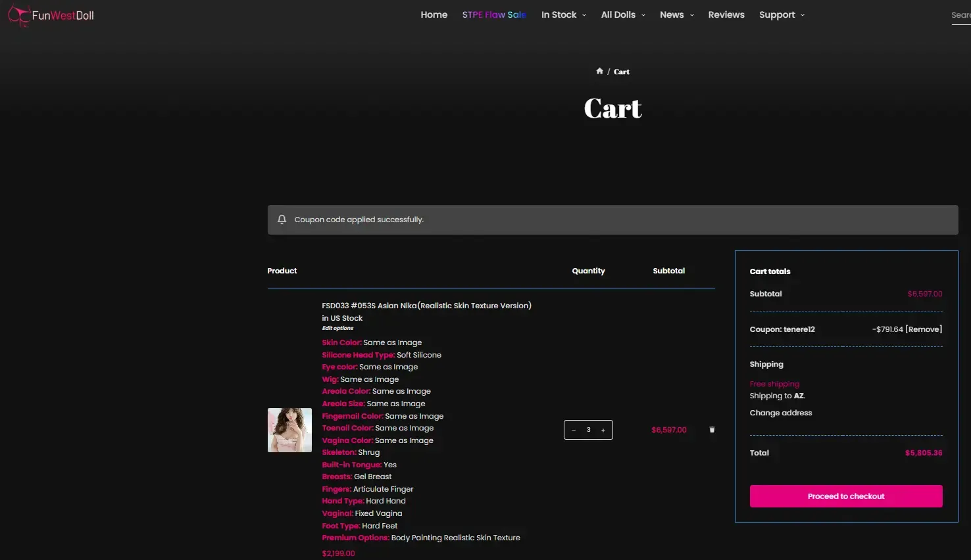
Task: Click the bell icon in coupon notice
Action: [x=282, y=220]
